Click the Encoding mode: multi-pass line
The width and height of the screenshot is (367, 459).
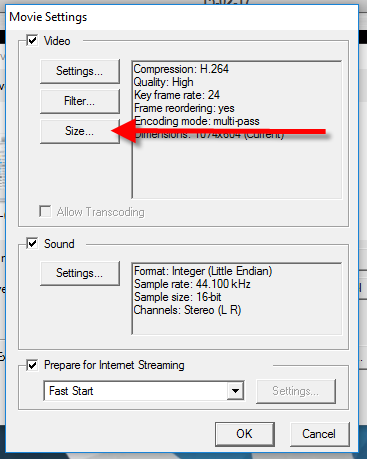point(197,121)
